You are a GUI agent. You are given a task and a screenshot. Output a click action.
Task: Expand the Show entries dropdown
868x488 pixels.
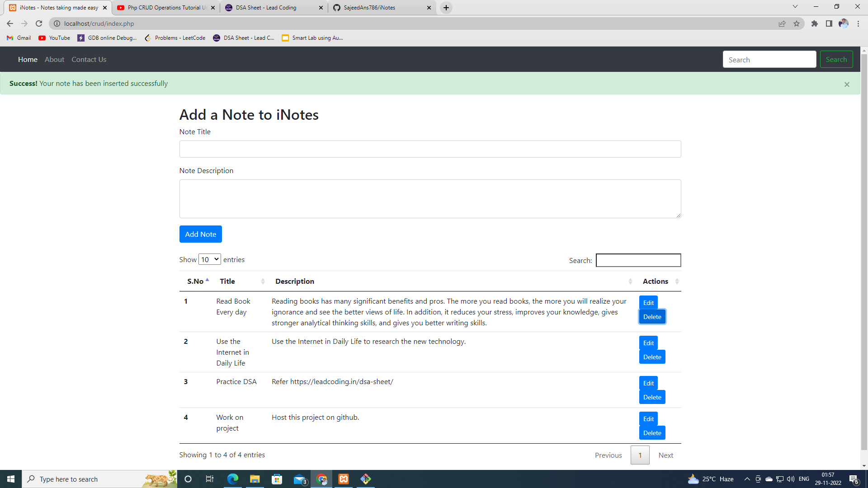[210, 259]
